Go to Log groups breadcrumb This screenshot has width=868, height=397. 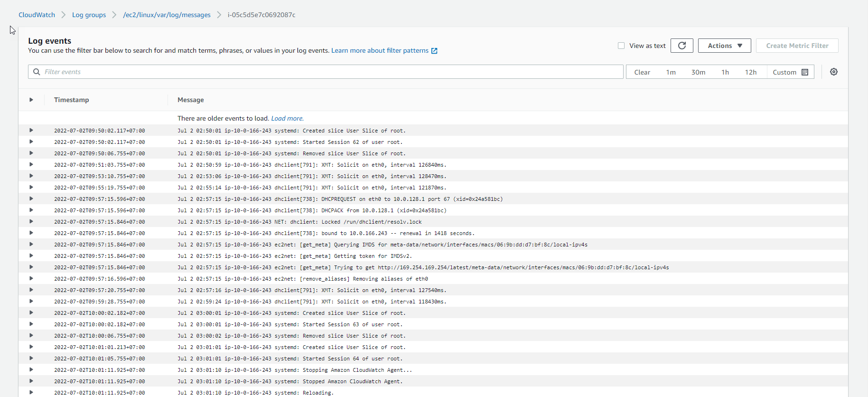point(89,15)
